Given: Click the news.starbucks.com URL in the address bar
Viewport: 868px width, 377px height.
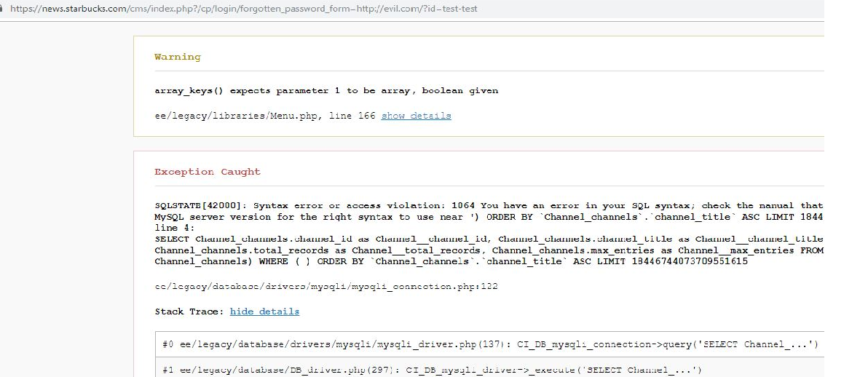Looking at the screenshot, I should click(73, 9).
